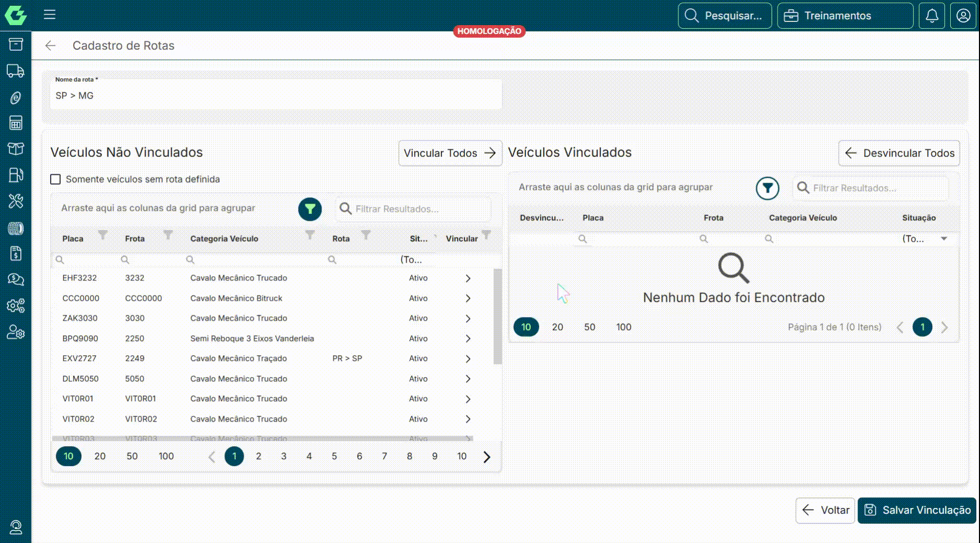Screen dimensions: 980x543
Task: Enable Somente veículos sem rota definida
Action: [x=55, y=179]
